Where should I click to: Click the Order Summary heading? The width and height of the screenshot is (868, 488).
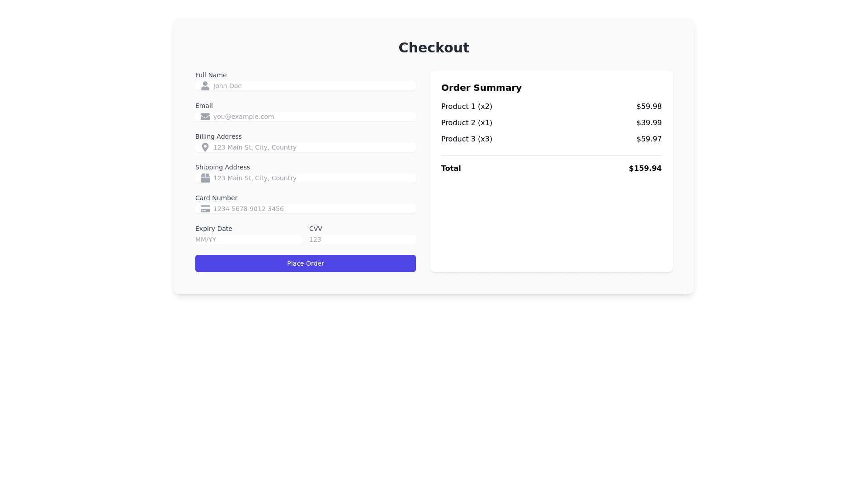click(x=481, y=88)
